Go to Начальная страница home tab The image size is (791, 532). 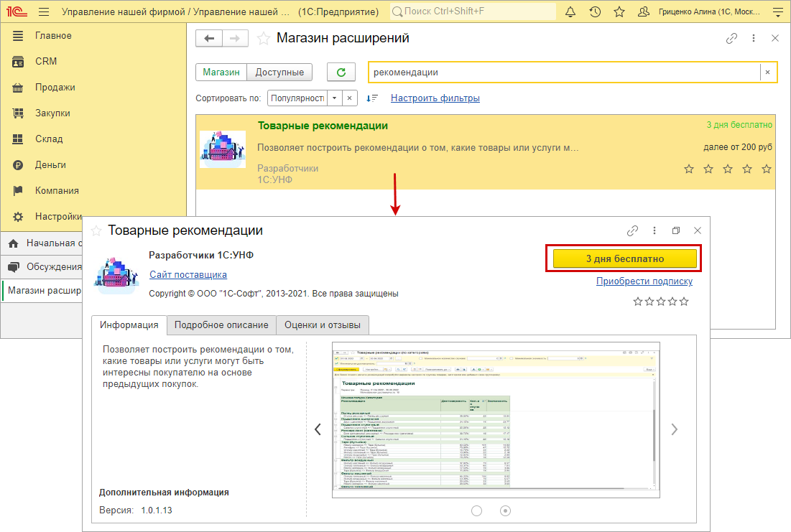(x=42, y=243)
